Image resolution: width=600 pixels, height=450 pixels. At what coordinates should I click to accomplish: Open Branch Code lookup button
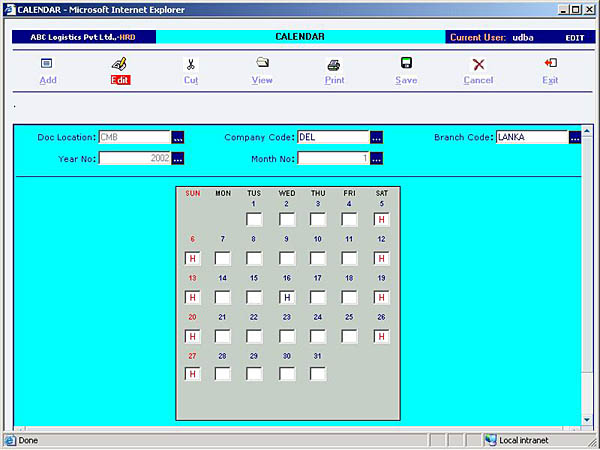pos(575,138)
